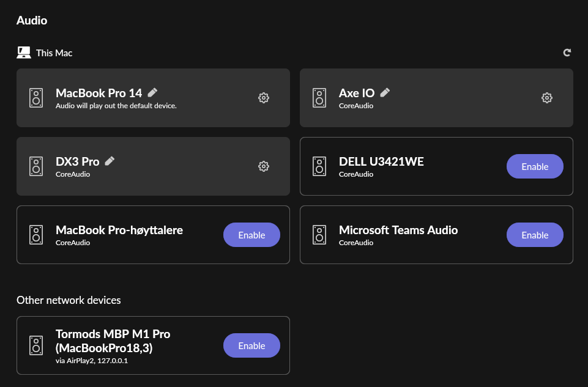The height and width of the screenshot is (387, 588).
Task: Click pencil icon beside DX3 Pro
Action: tap(110, 161)
